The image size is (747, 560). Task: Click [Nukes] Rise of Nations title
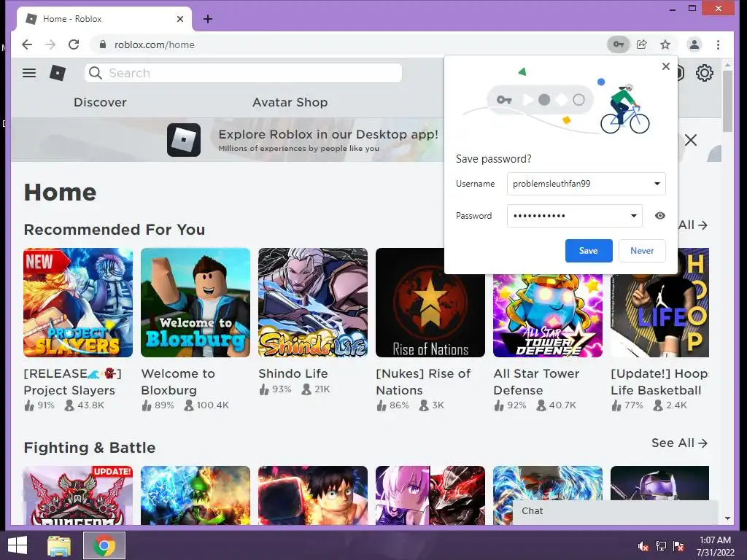(x=423, y=382)
